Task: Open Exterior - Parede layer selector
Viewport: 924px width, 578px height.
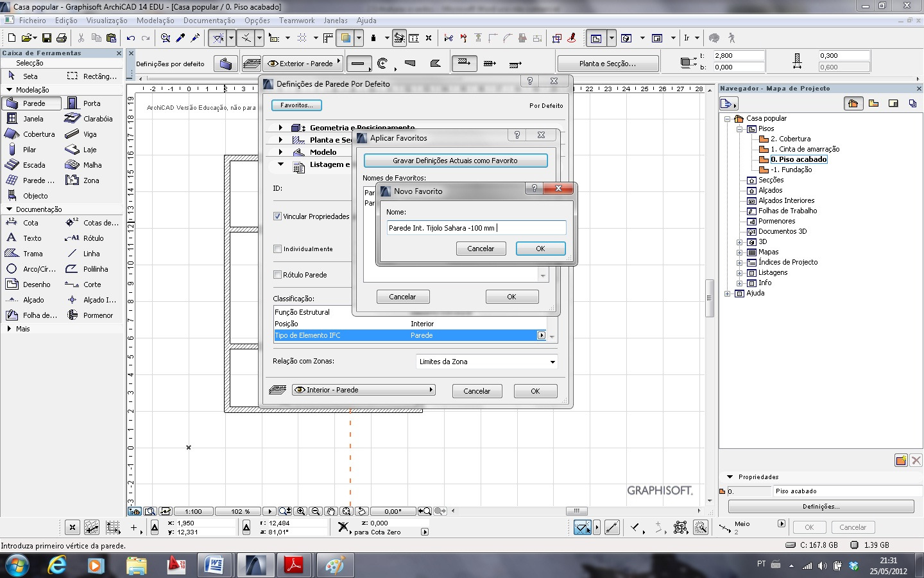Action: point(304,64)
